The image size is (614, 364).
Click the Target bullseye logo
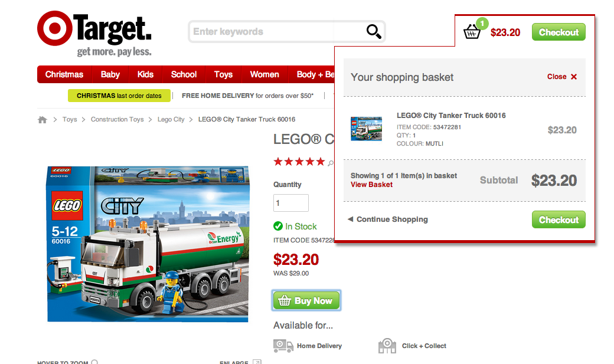tap(55, 28)
